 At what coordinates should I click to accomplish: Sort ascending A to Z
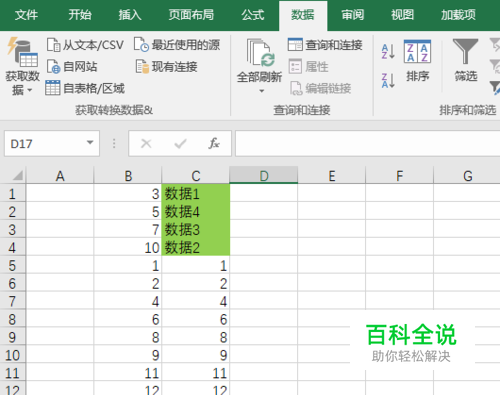(388, 52)
